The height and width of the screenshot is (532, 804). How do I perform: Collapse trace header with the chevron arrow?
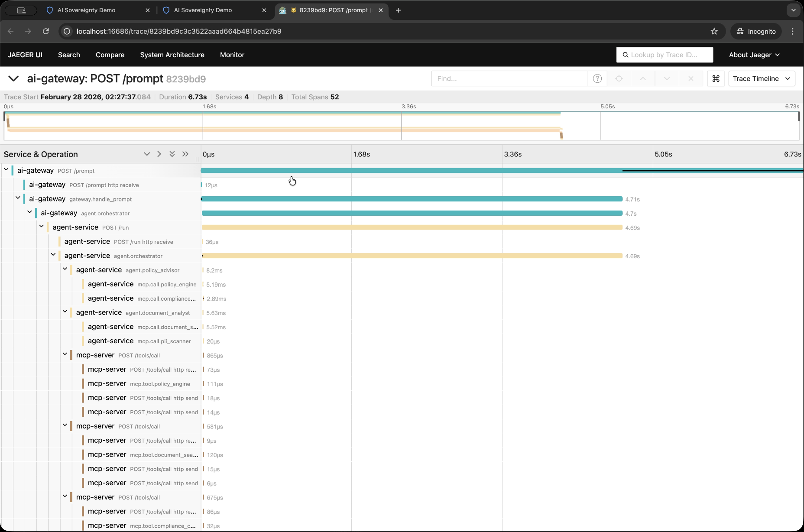tap(13, 78)
